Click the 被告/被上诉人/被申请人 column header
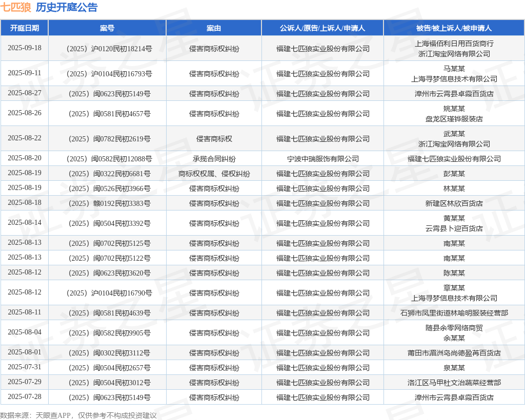The width and height of the screenshot is (525, 420). click(x=454, y=28)
